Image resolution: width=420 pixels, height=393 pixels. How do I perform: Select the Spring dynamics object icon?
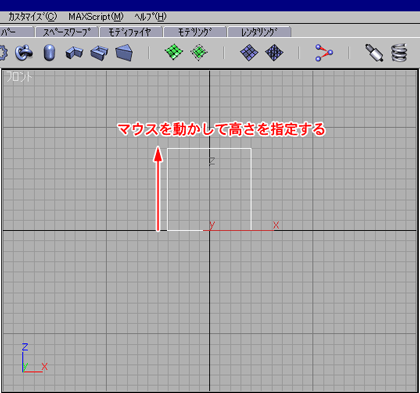(399, 52)
